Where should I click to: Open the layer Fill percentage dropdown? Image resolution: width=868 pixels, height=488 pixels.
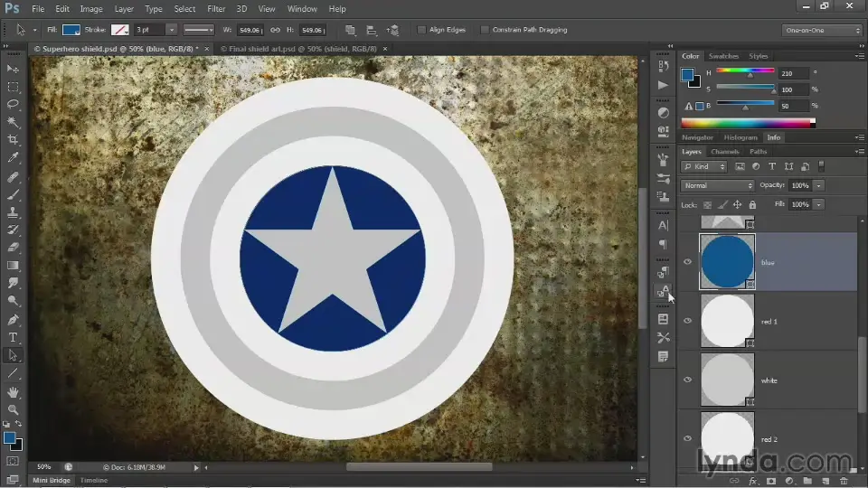tap(819, 204)
